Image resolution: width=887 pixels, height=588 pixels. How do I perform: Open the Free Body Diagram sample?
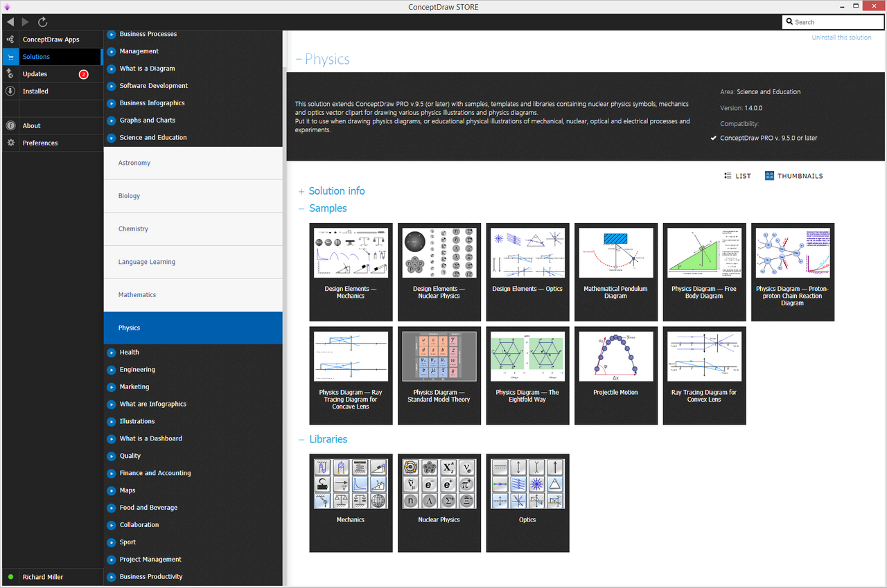click(x=704, y=272)
